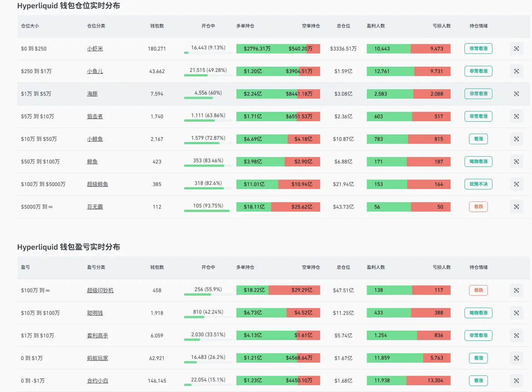The image size is (532, 392).
Task: Click the 非常看涨 badge in the 小虾米 row
Action: (x=478, y=49)
